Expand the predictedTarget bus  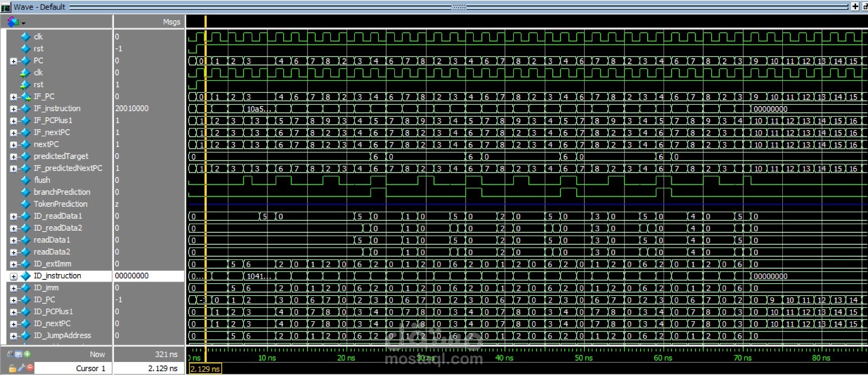(14, 157)
